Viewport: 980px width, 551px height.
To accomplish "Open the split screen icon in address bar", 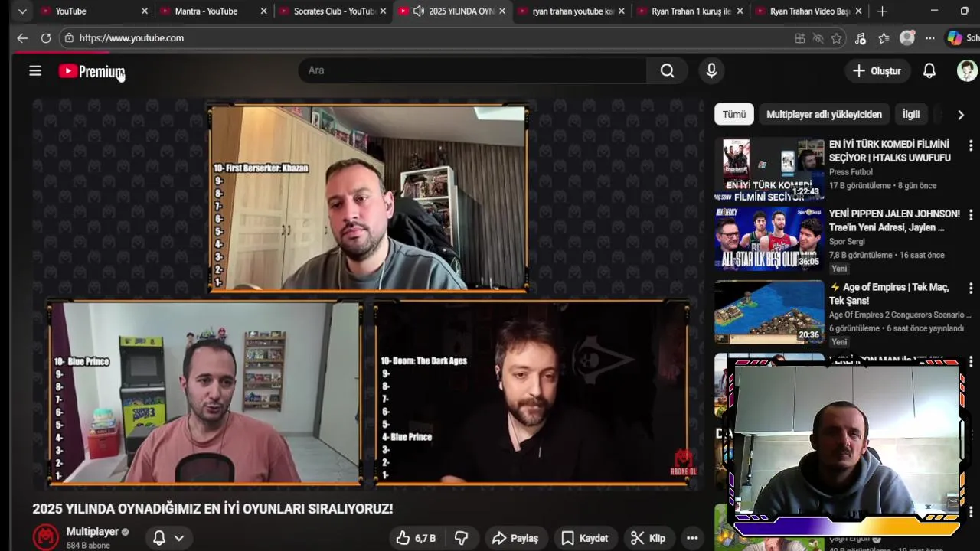I will pyautogui.click(x=799, y=38).
